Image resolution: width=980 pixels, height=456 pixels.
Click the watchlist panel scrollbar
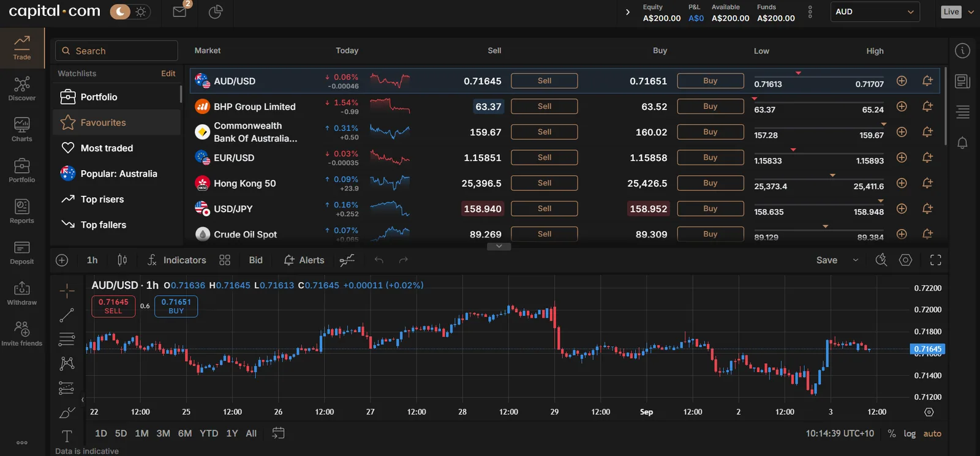[181, 94]
